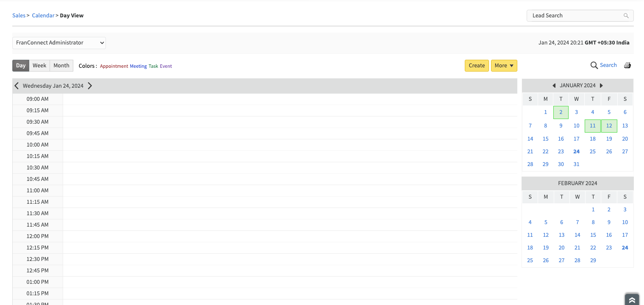Go to the previous day with left arrow
The width and height of the screenshot is (644, 305).
pyautogui.click(x=17, y=86)
